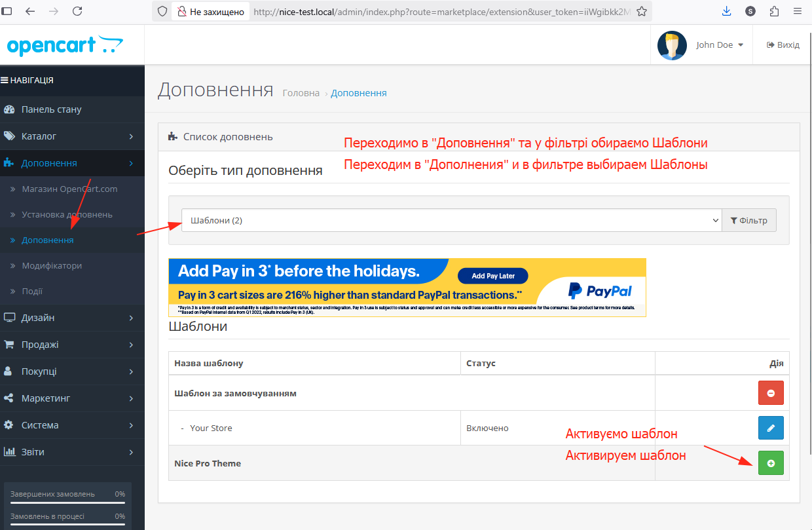The height and width of the screenshot is (530, 812).
Task: Open the browser account avatar icon
Action: click(750, 11)
